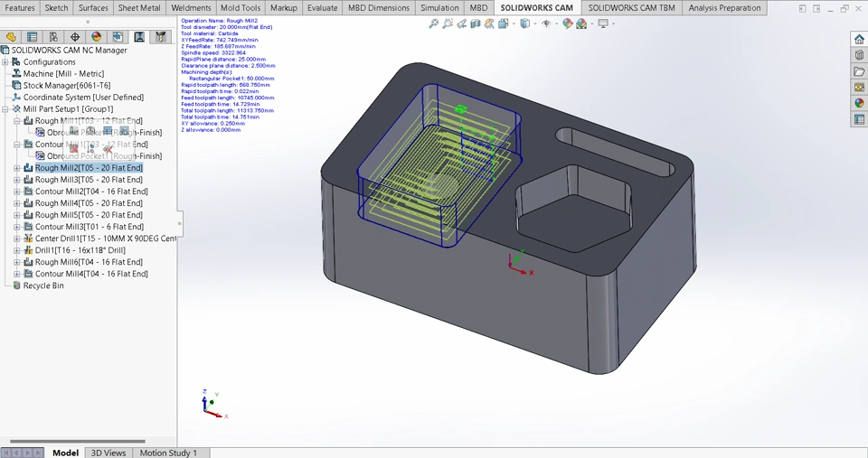868x458 pixels.
Task: Open the DisplayManager color sphere tab
Action: (x=97, y=37)
